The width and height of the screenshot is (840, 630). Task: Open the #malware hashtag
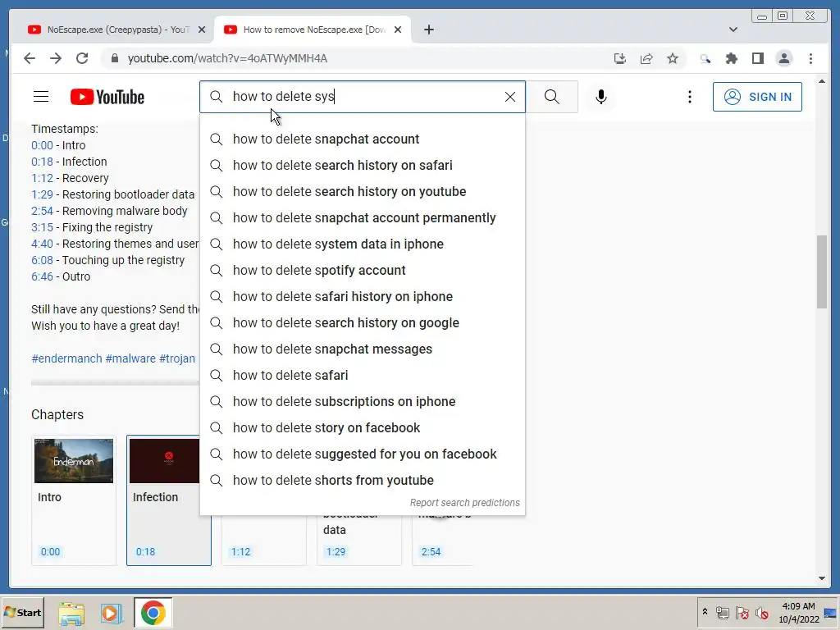click(130, 358)
